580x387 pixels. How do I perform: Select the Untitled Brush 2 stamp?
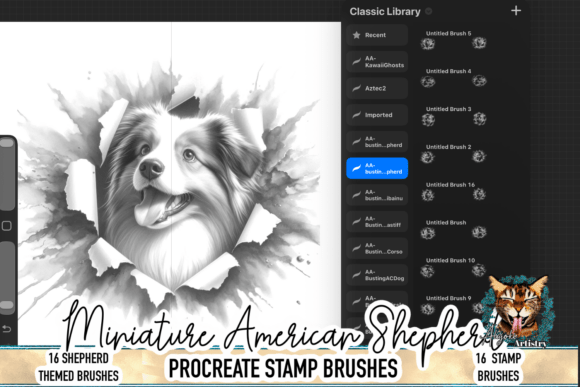454,154
